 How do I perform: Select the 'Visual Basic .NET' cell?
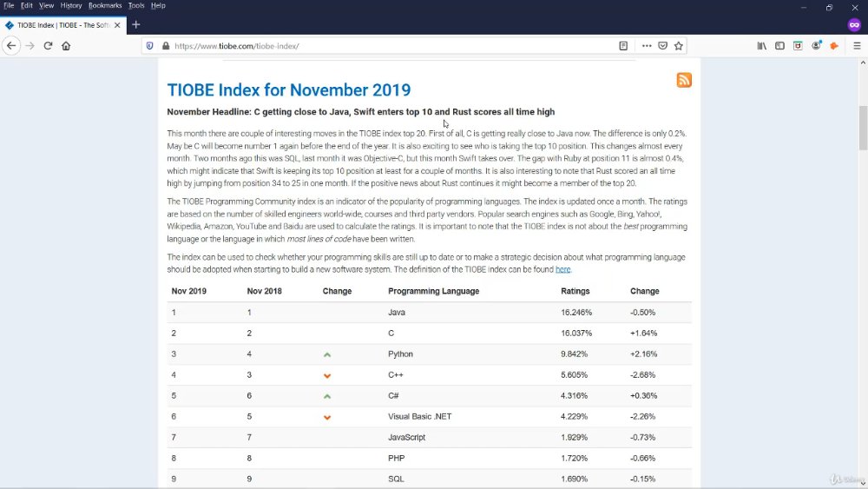[x=419, y=416]
